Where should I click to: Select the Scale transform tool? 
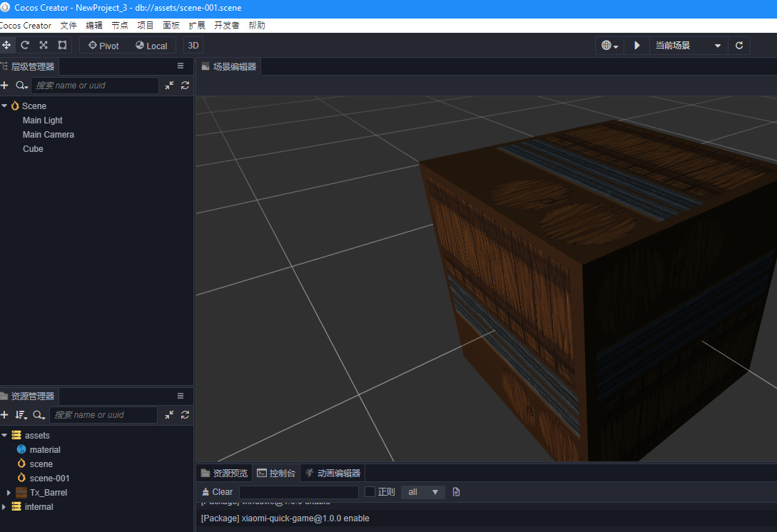[x=44, y=46]
